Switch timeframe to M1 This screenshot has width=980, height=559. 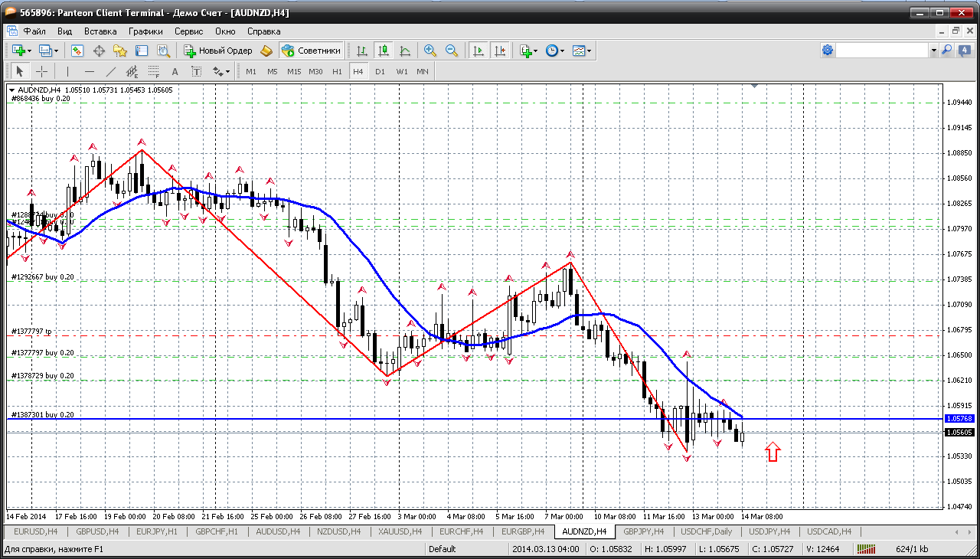[x=251, y=71]
